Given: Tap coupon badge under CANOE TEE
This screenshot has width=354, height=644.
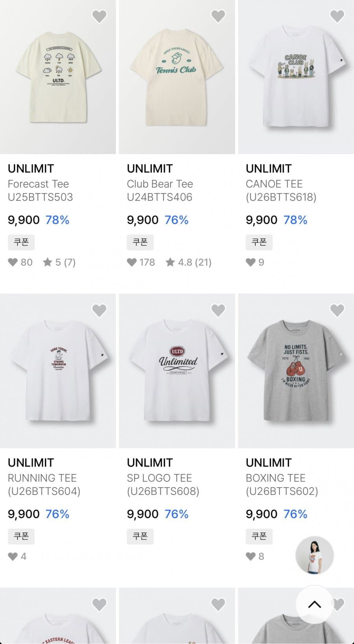Looking at the screenshot, I should [x=259, y=242].
